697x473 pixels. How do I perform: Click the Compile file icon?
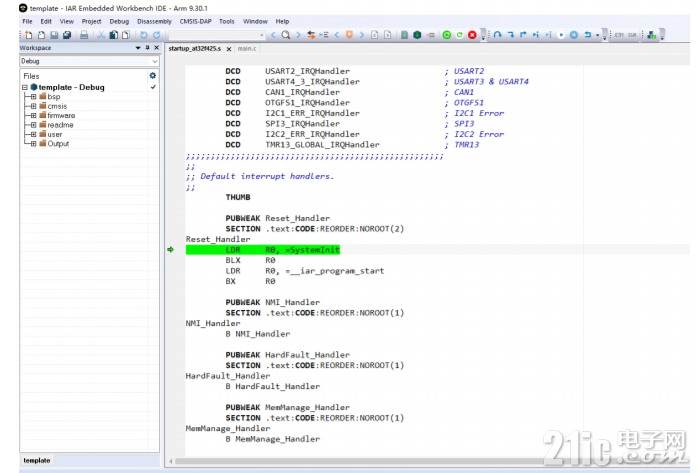coord(405,35)
